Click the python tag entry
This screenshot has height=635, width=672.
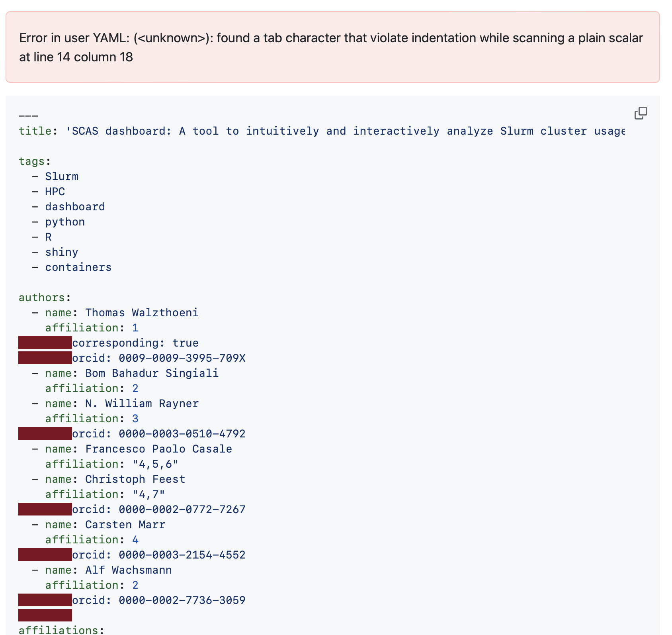(65, 221)
